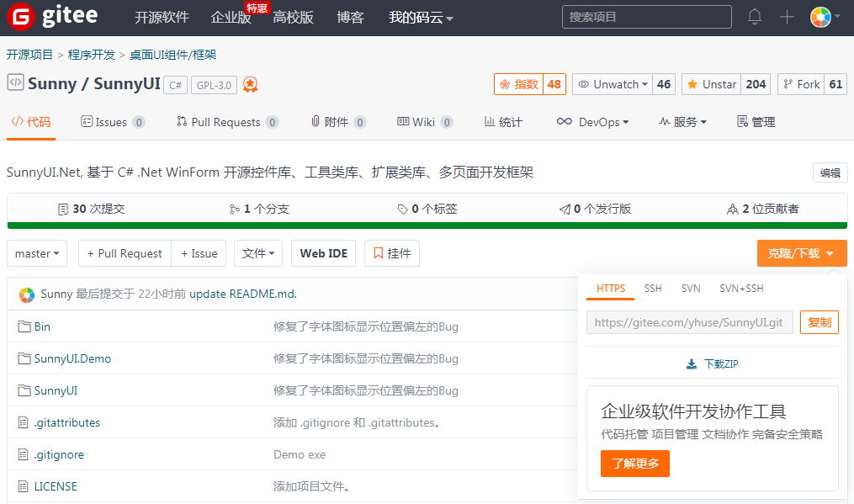Toggle the 克隆/下载 dropdown button
Image resolution: width=854 pixels, height=504 pixels.
click(802, 253)
